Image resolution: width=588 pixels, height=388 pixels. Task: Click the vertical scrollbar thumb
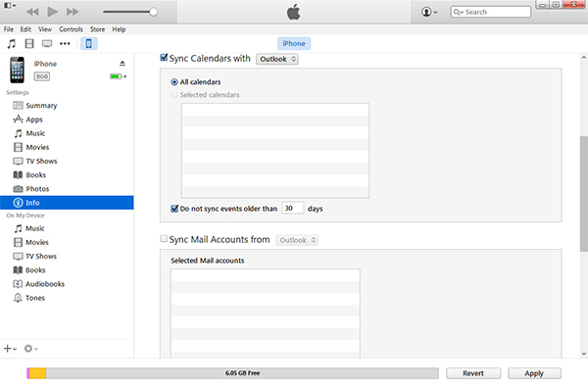click(583, 193)
